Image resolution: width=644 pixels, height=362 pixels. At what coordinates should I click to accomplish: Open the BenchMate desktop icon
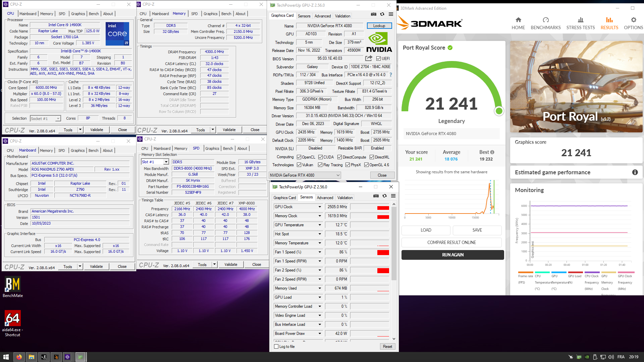(13, 287)
